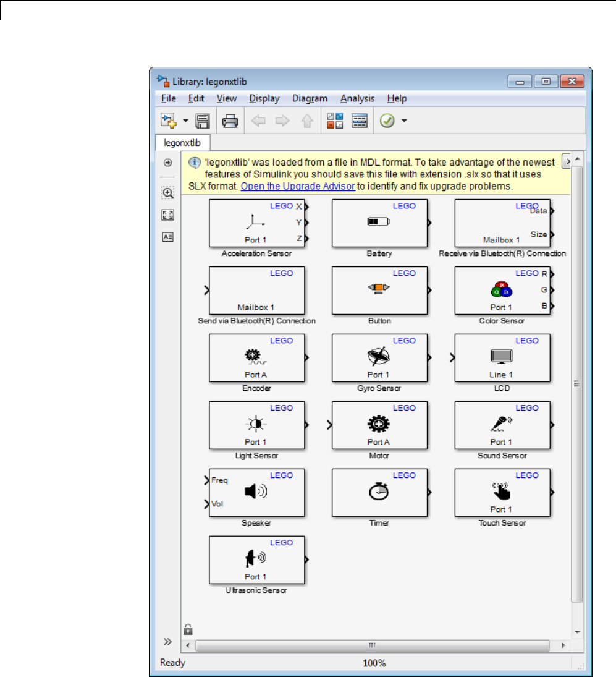This screenshot has width=616, height=677.
Task: Click the Up to Parent arrow
Action: tap(307, 121)
